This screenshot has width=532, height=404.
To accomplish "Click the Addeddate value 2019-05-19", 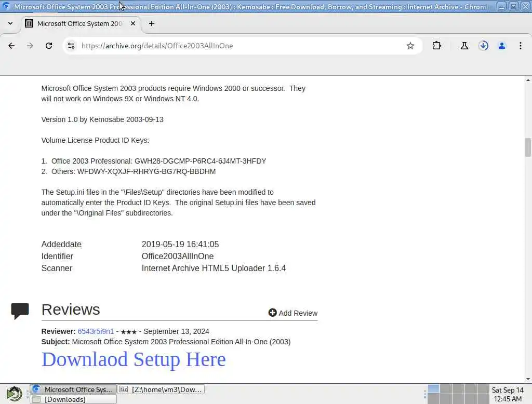I will pyautogui.click(x=180, y=244).
